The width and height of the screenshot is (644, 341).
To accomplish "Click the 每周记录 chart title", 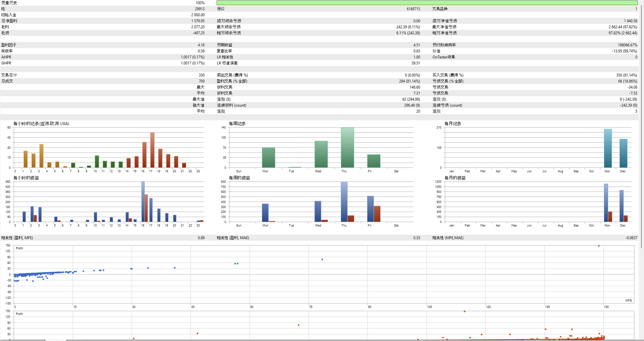I will (x=237, y=124).
